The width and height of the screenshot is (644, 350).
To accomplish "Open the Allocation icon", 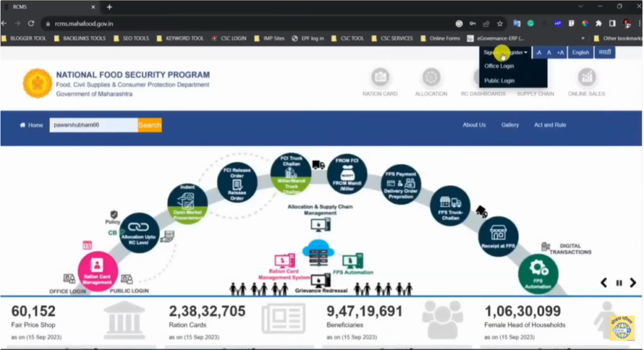I will (x=431, y=78).
